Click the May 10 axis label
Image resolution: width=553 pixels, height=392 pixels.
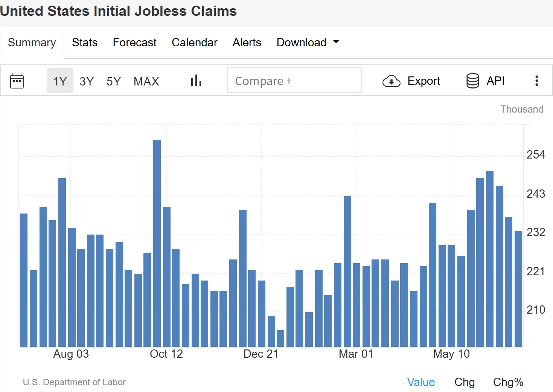(x=451, y=354)
